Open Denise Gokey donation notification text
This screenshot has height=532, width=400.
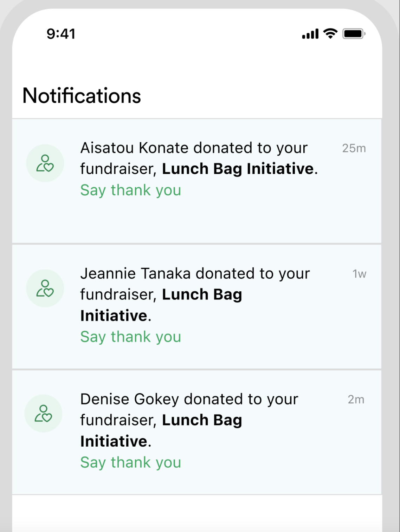coord(189,420)
